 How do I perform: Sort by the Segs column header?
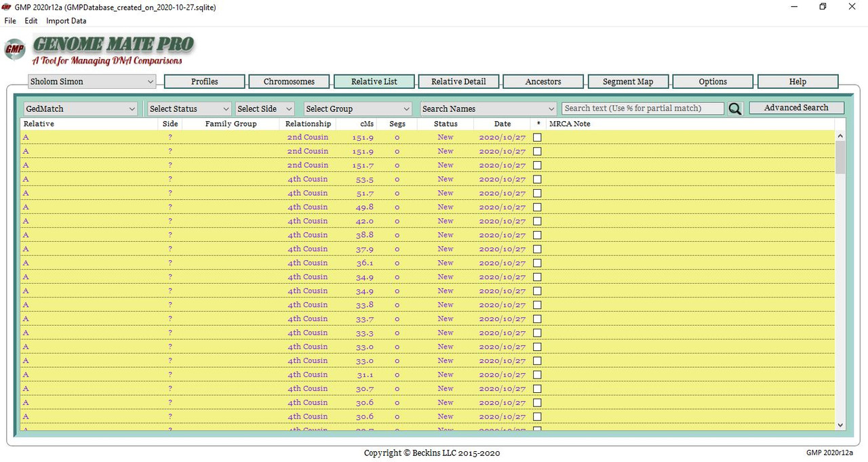point(397,124)
